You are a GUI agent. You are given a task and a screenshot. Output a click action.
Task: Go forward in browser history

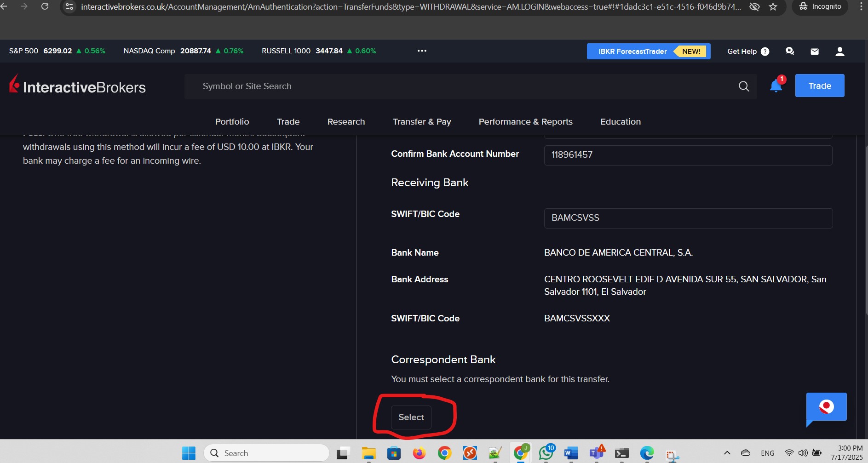tap(24, 6)
